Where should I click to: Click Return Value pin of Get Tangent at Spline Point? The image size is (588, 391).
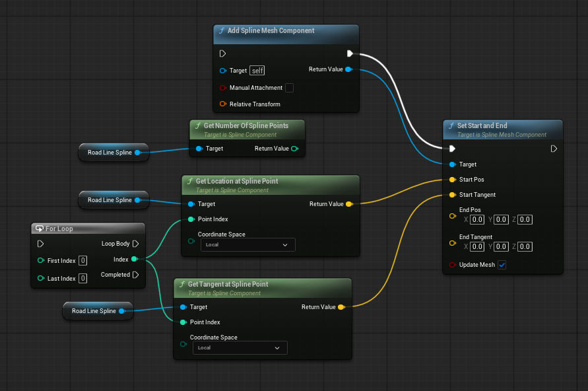pyautogui.click(x=341, y=307)
